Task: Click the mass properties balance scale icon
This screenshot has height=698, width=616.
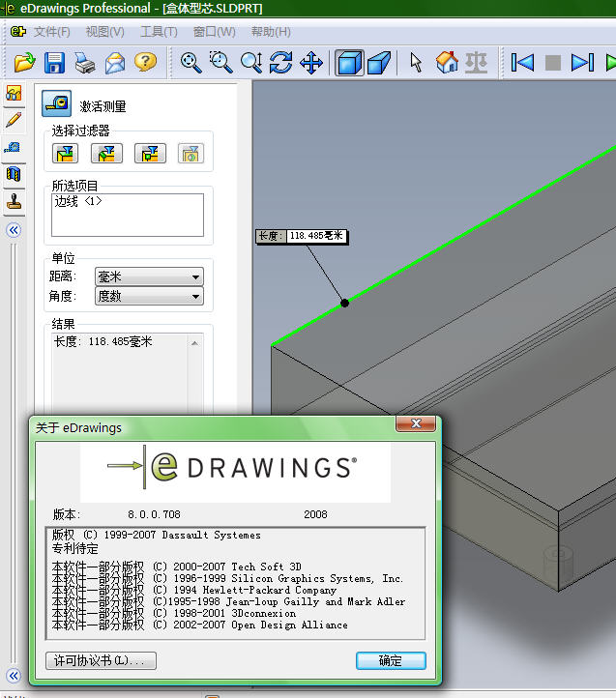Action: pyautogui.click(x=476, y=62)
